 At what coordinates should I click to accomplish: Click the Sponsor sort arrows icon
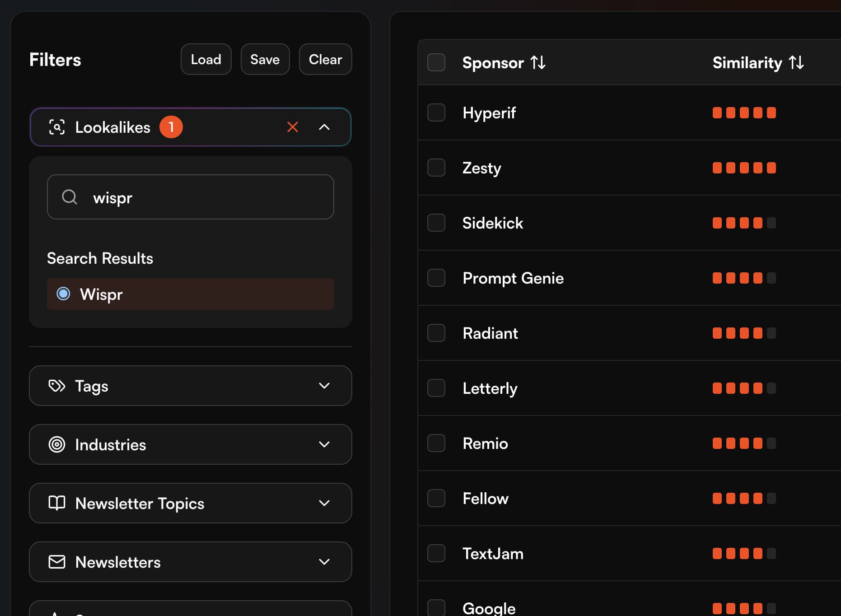click(538, 62)
